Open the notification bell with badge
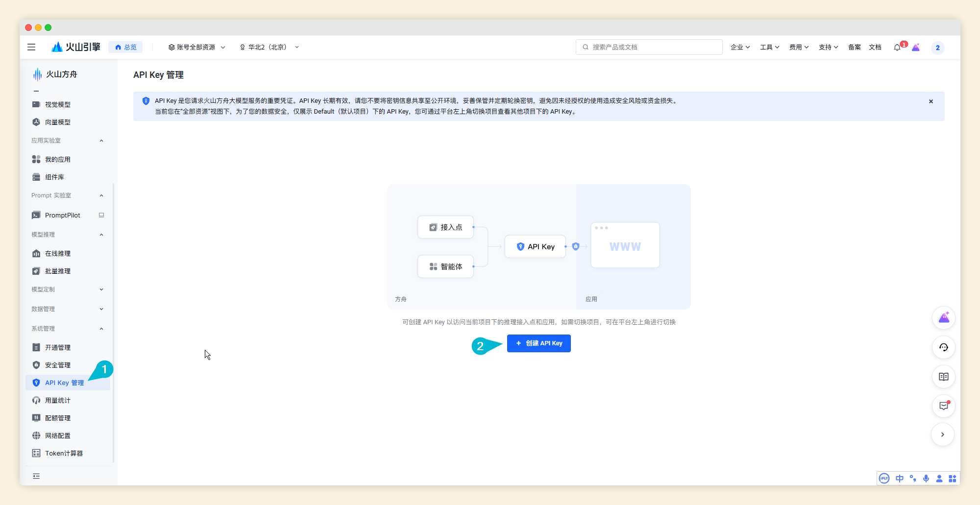 (x=898, y=47)
